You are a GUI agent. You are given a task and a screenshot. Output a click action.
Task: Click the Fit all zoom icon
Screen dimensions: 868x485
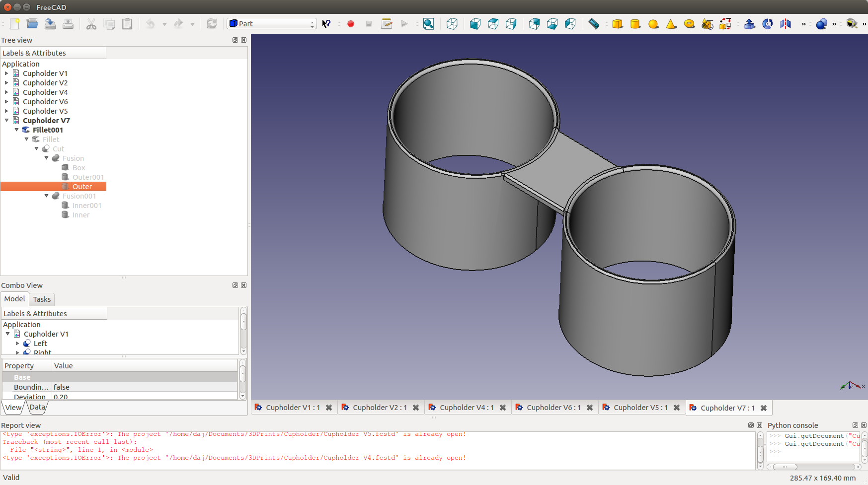pyautogui.click(x=428, y=24)
